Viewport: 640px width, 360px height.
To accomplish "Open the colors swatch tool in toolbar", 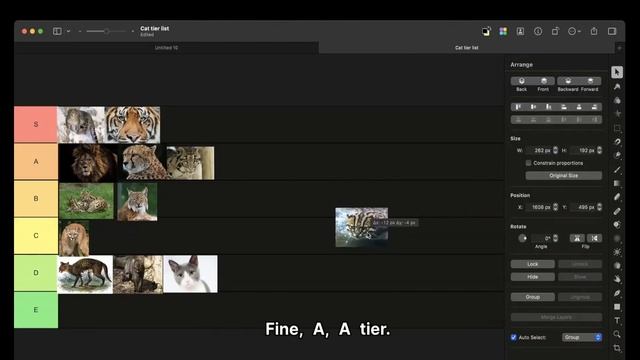I will point(486,31).
